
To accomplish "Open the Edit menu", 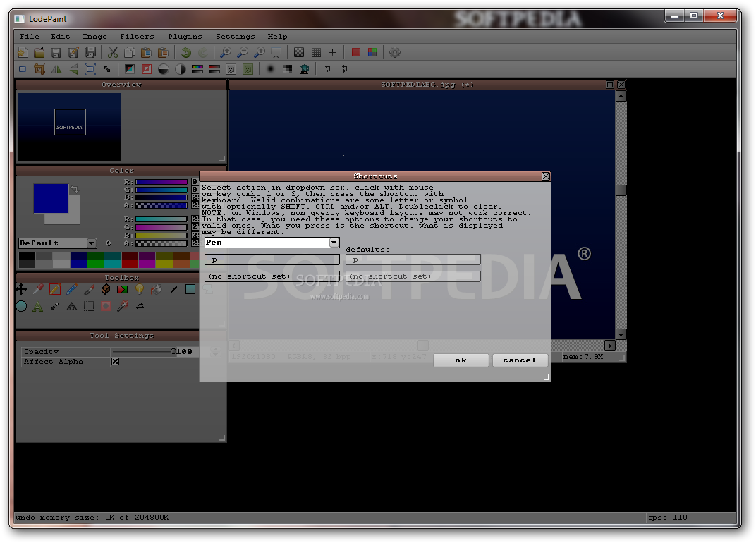I will [60, 37].
